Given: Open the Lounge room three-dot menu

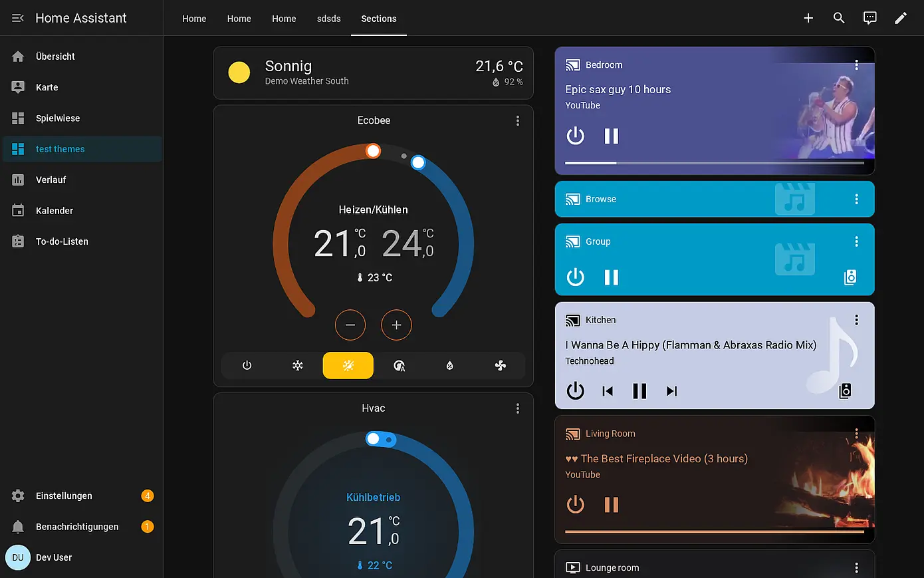Looking at the screenshot, I should tap(856, 568).
